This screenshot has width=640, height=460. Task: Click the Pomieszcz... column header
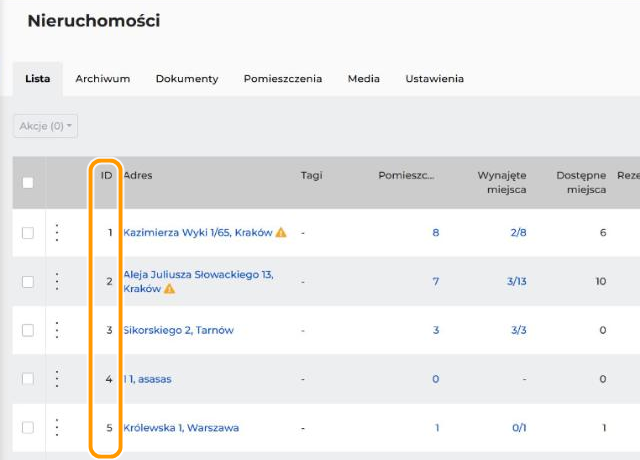click(406, 176)
